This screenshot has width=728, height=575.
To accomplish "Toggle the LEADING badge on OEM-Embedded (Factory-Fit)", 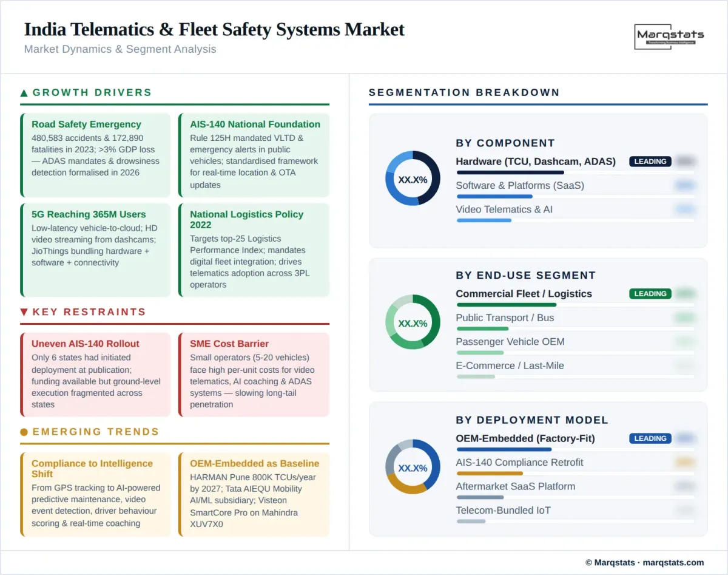I will click(x=650, y=438).
